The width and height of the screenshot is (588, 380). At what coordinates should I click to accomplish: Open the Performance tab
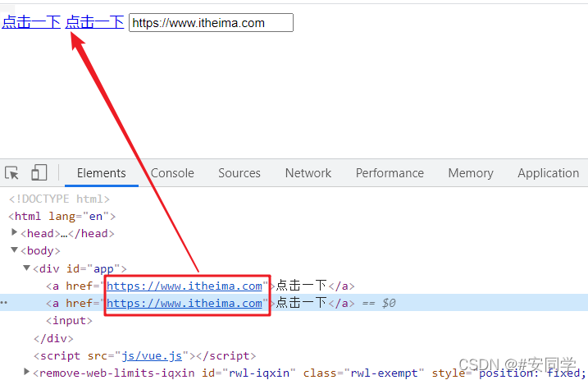pyautogui.click(x=390, y=173)
